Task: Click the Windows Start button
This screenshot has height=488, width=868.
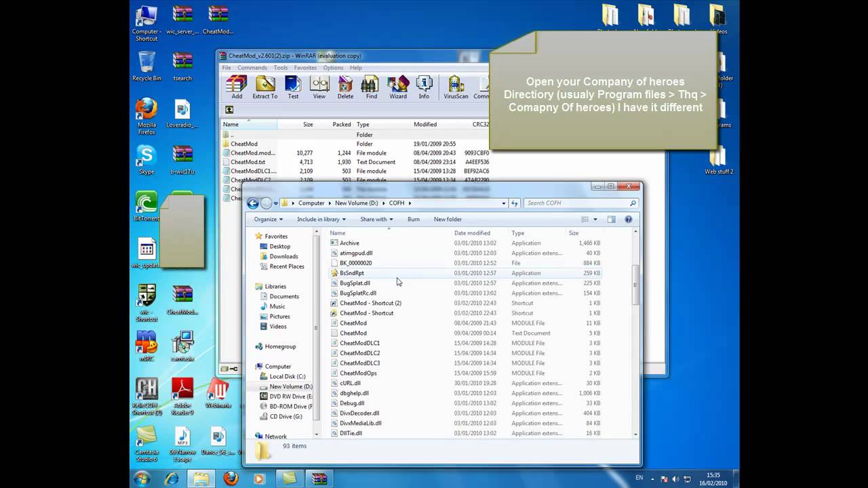Action: coord(142,479)
